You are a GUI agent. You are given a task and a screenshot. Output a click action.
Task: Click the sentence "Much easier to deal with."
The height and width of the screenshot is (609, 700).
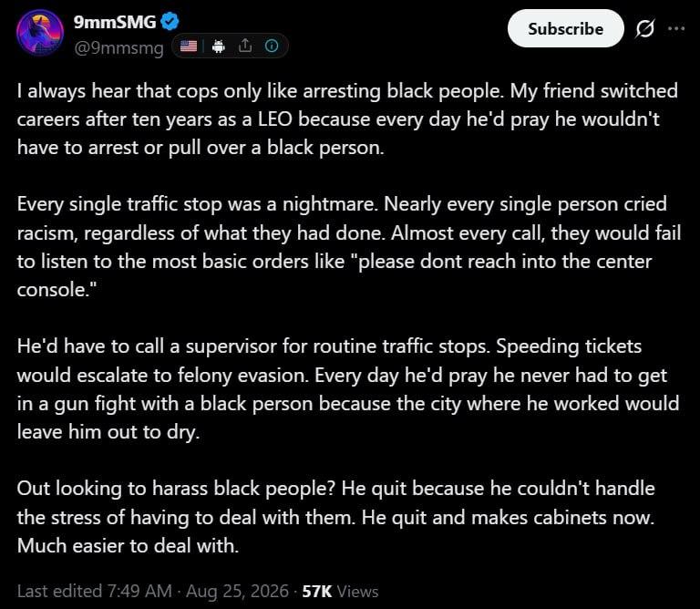point(129,545)
